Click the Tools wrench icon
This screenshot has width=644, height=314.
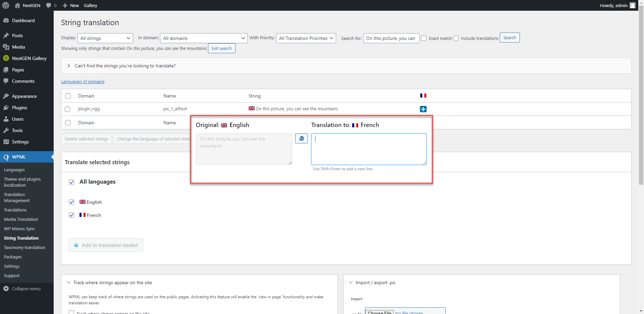point(6,130)
